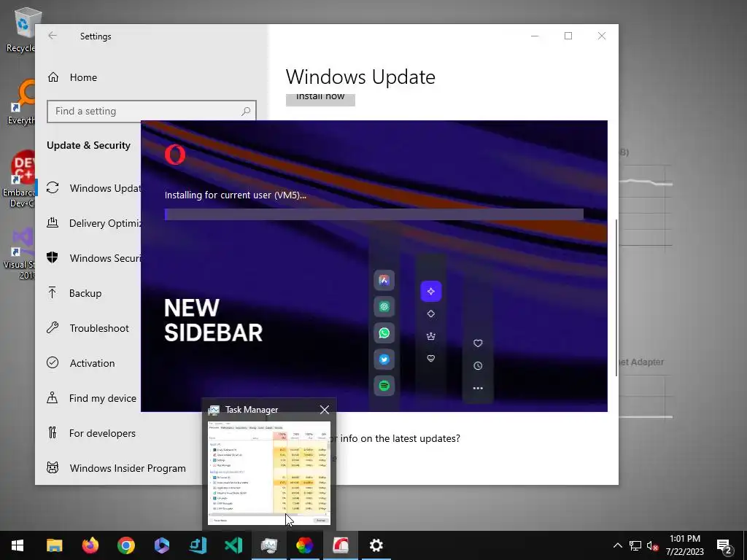
Task: Open the clock showing 1:01 PM
Action: pyautogui.click(x=684, y=545)
